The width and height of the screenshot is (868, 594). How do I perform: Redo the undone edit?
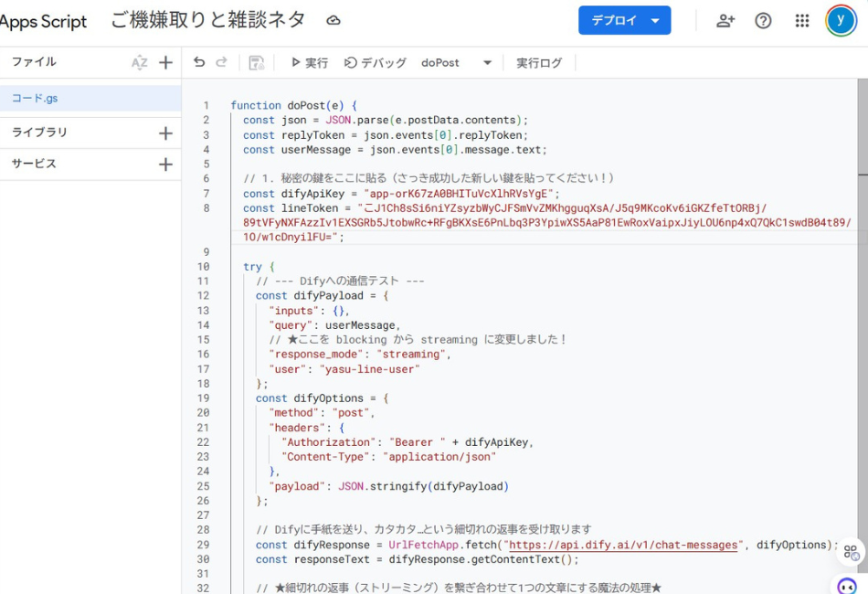pyautogui.click(x=219, y=61)
